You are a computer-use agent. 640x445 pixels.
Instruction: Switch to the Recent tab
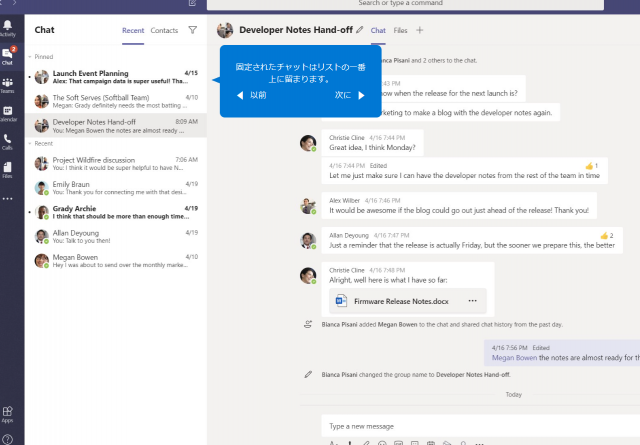tap(133, 31)
